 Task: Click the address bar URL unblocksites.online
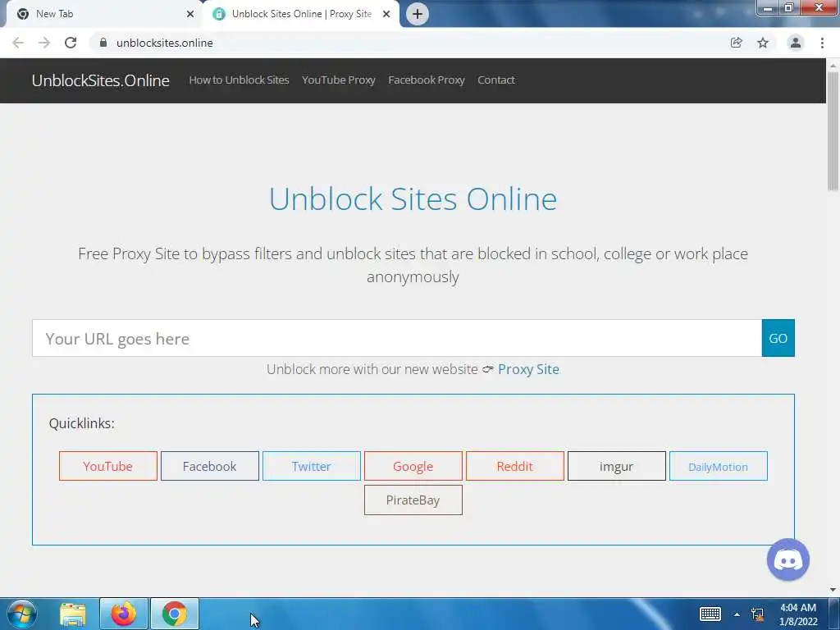pos(164,43)
